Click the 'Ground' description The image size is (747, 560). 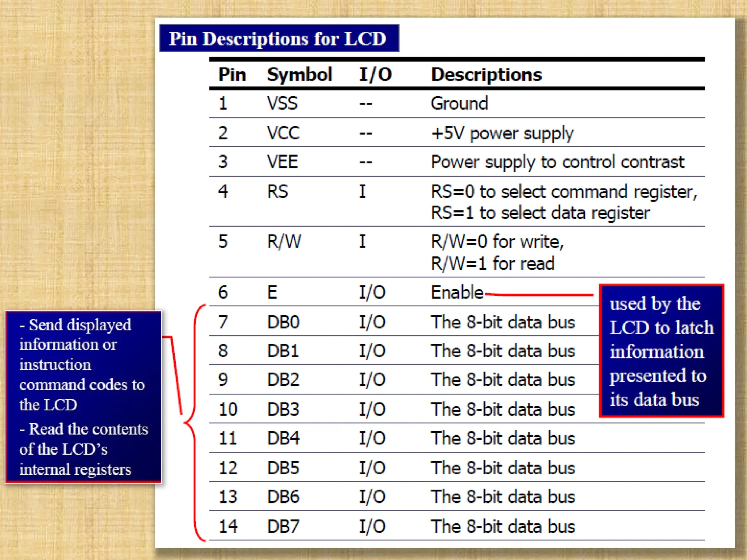459,103
